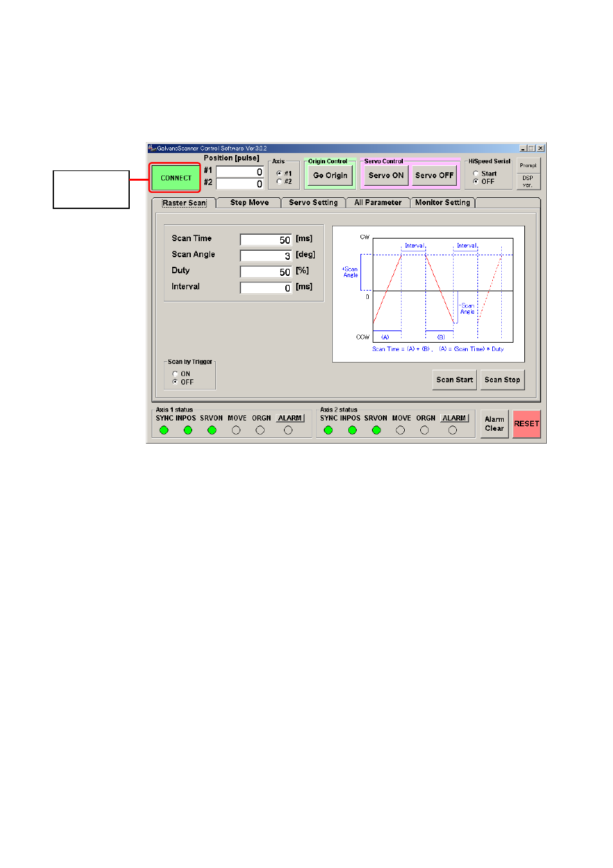Image resolution: width=613 pixels, height=868 pixels.
Task: Select Axis #2 radio button
Action: (279, 181)
